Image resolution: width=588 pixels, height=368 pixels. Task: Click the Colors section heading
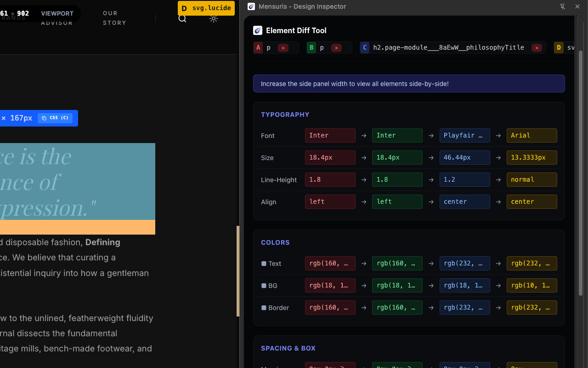point(275,242)
